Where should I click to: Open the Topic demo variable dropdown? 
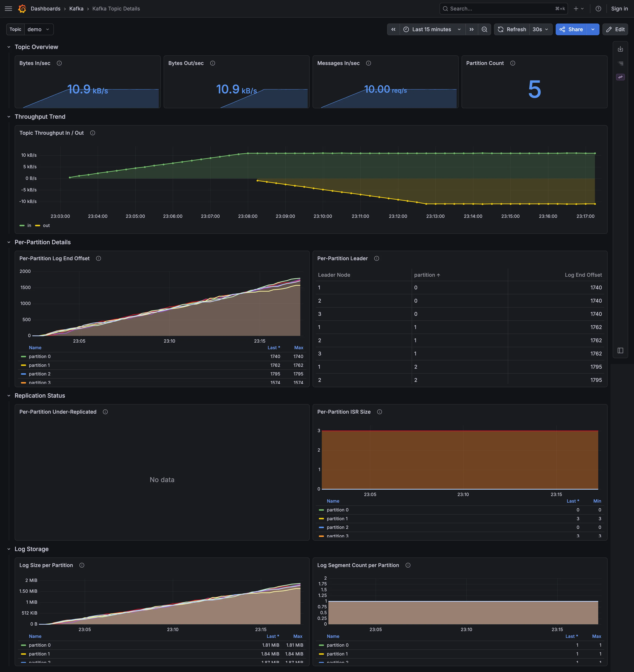(x=39, y=29)
